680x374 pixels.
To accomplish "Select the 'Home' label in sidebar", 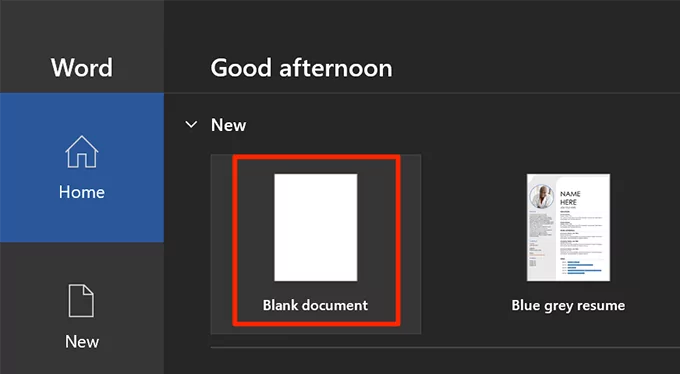I will (x=82, y=192).
